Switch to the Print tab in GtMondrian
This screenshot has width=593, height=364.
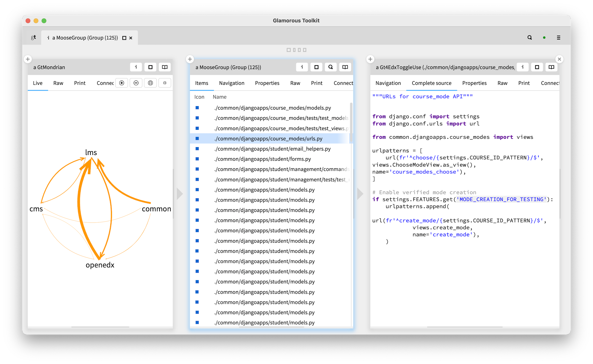[x=80, y=83]
